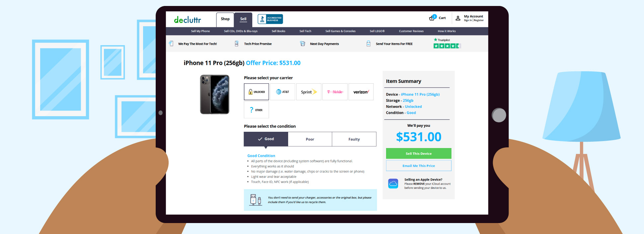Click the Register link
The height and width of the screenshot is (234, 644).
[479, 20]
